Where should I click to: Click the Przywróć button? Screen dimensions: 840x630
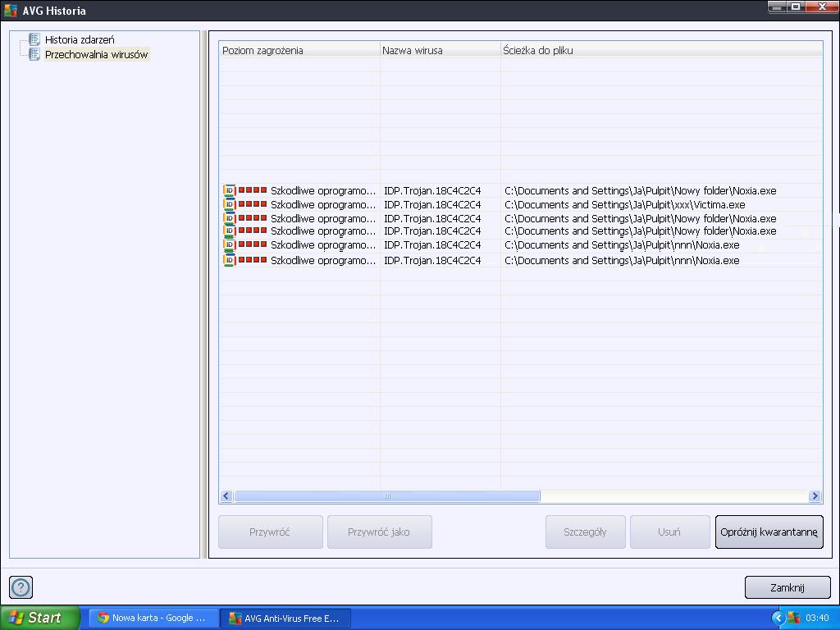(x=271, y=532)
